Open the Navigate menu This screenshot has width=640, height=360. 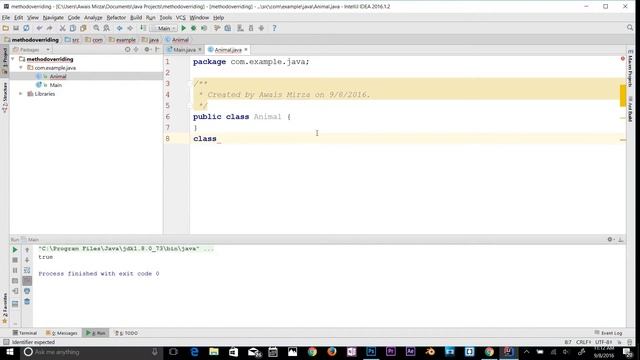point(53,18)
